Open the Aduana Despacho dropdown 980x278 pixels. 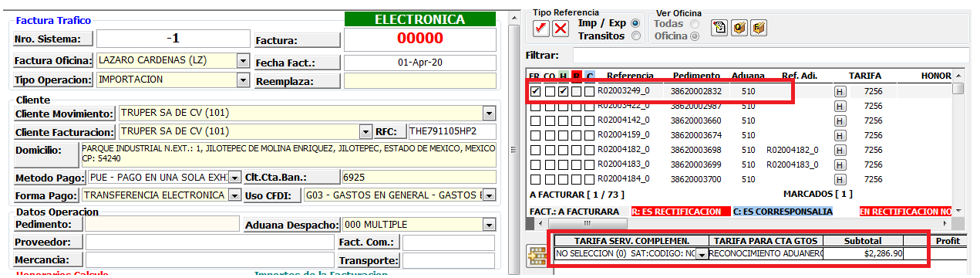[488, 225]
